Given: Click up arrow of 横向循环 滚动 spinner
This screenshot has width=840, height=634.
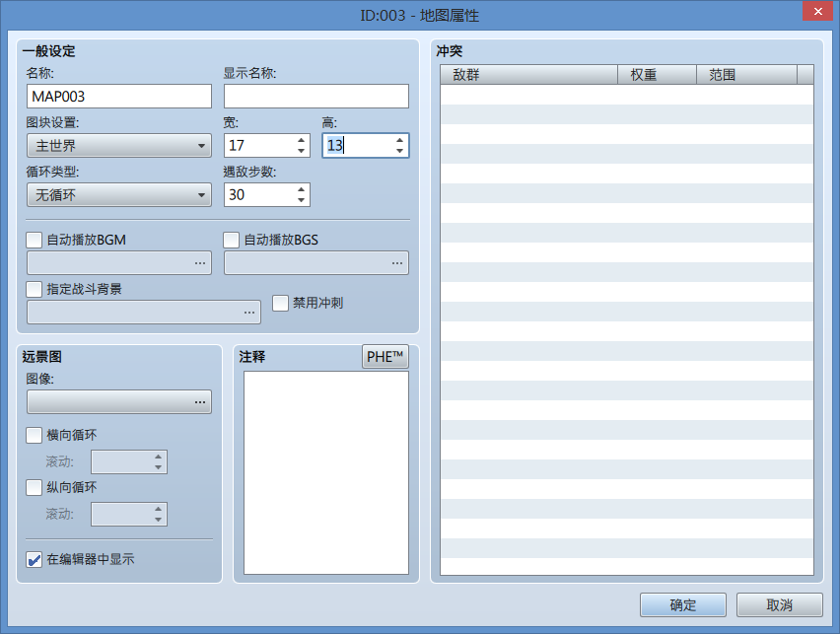Looking at the screenshot, I should point(158,458).
